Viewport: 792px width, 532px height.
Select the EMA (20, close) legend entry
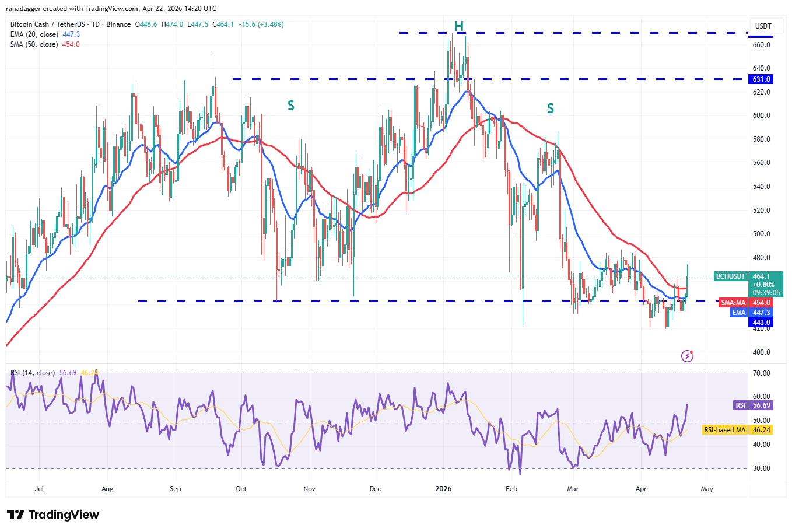34,34
